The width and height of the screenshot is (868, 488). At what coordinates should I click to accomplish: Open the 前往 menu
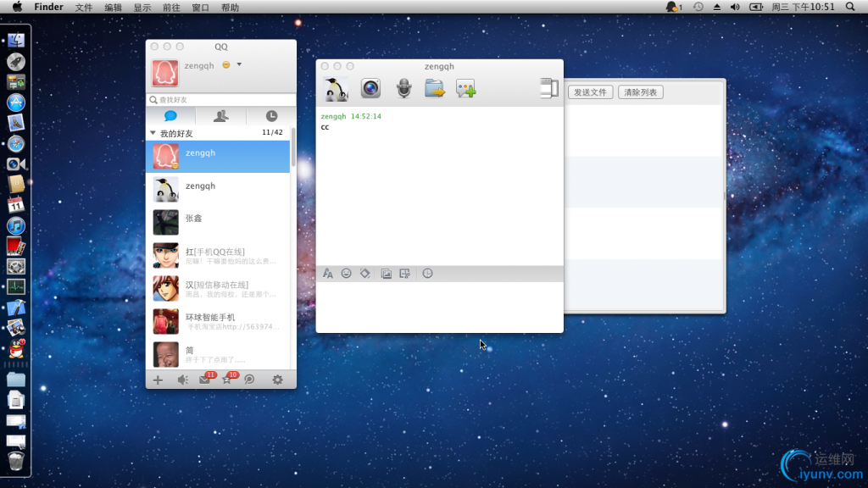point(171,8)
